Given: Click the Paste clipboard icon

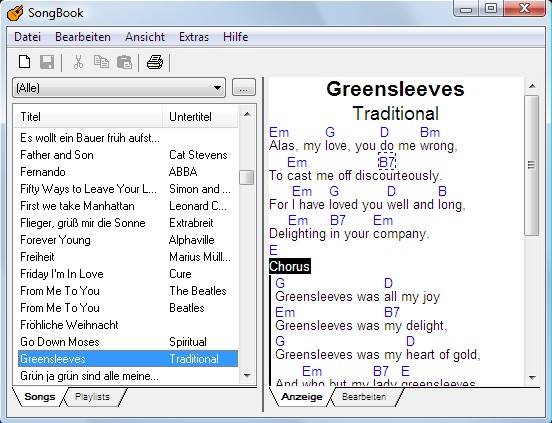Looking at the screenshot, I should coord(124,62).
